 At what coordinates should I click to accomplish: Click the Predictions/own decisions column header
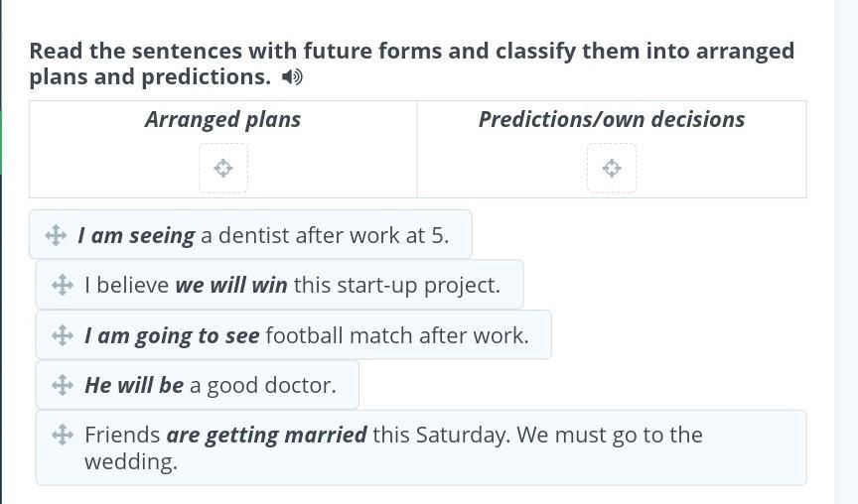pyautogui.click(x=612, y=119)
